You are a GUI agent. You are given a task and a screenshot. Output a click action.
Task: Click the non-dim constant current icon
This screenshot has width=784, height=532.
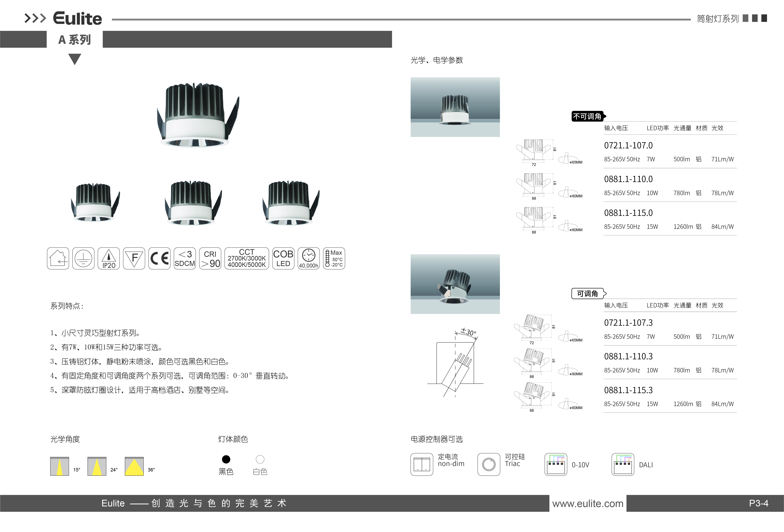(x=422, y=464)
